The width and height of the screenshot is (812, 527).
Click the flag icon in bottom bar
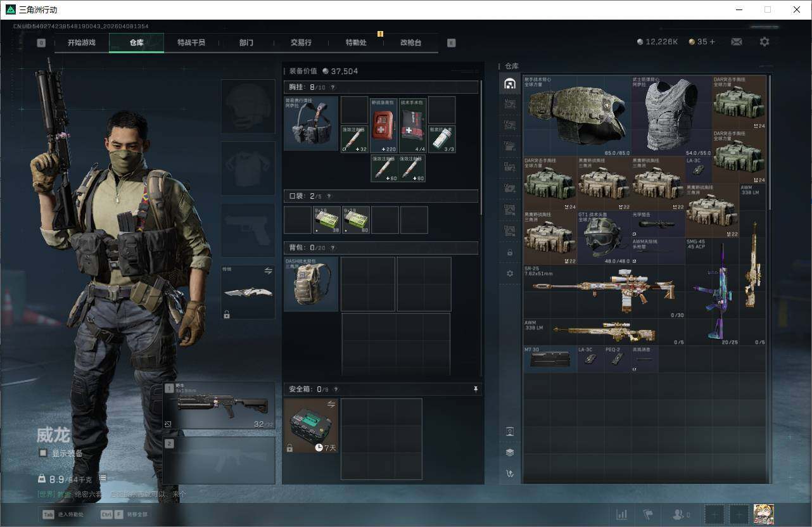[x=648, y=514]
